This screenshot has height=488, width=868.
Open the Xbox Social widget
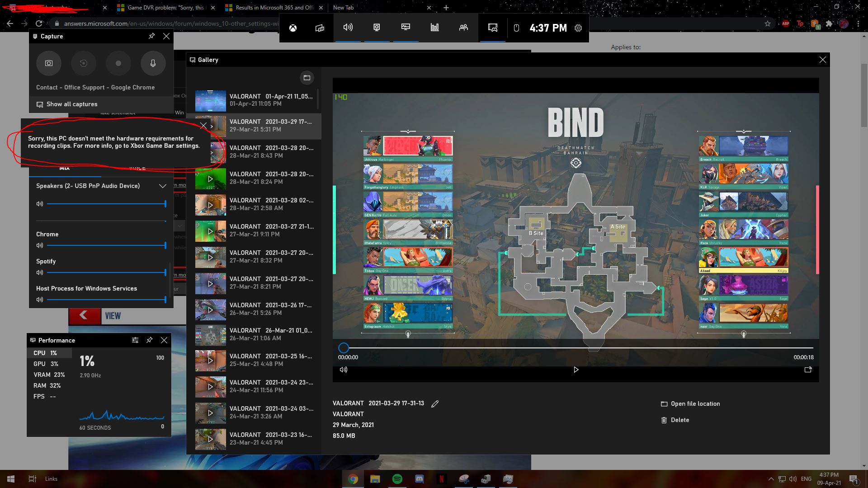463,28
